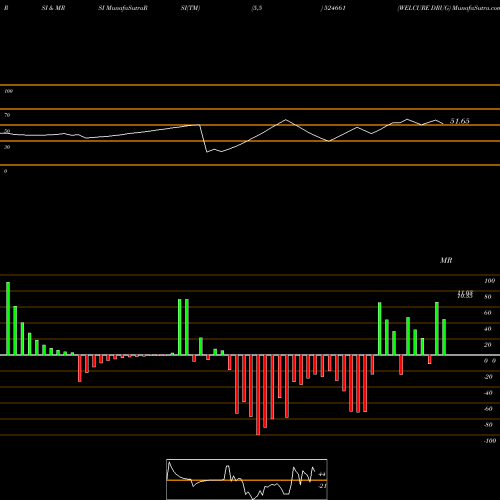Click the '30' label on RSI axis
The width and height of the screenshot is (500, 500).
[7, 147]
